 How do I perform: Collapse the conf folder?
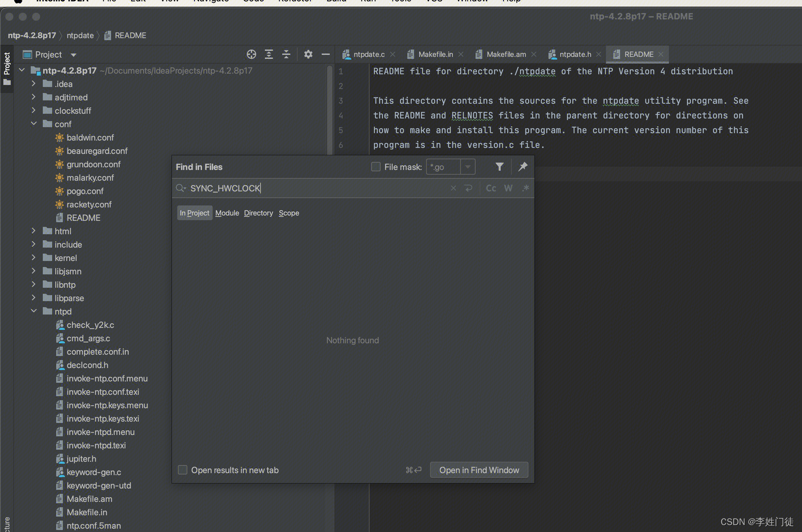[x=34, y=124]
